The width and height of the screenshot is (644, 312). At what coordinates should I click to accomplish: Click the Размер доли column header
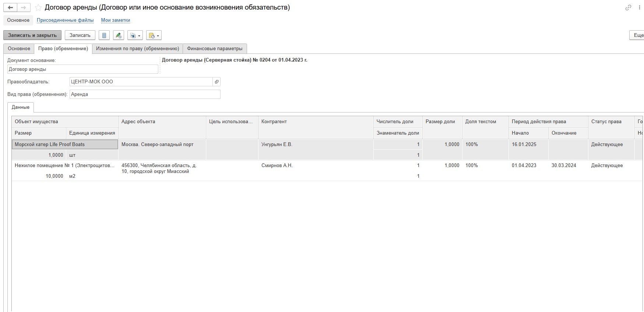[x=442, y=127]
